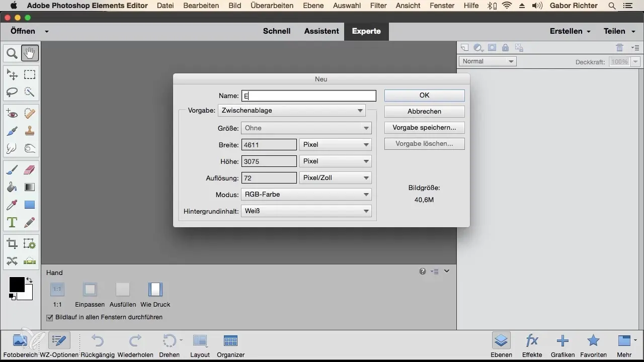Select the blue Rectangle shape tool
644x362 pixels.
point(30,205)
